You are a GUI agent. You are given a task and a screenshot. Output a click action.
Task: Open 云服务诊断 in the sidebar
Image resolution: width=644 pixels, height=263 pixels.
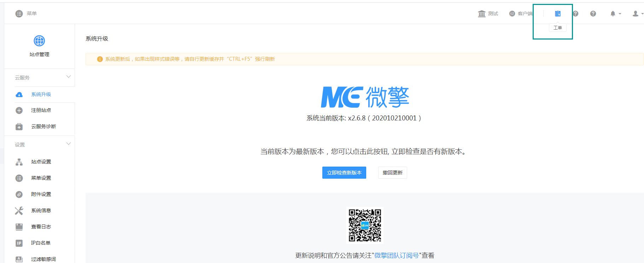pos(43,127)
